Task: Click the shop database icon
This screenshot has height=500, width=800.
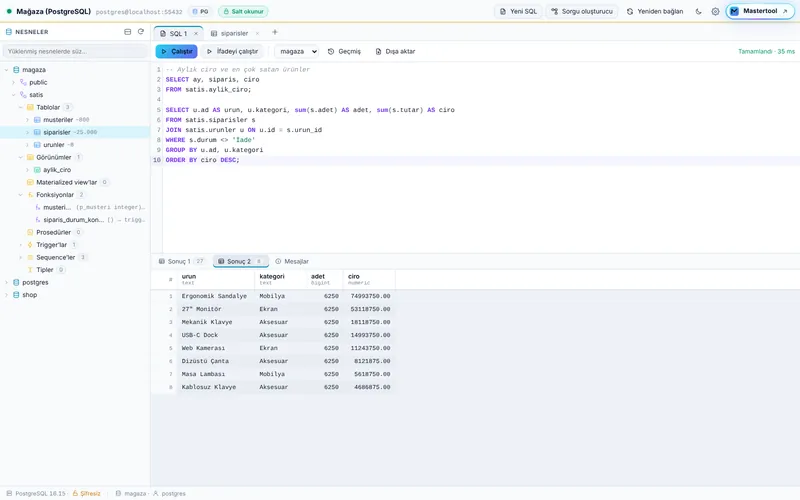Action: 16,295
